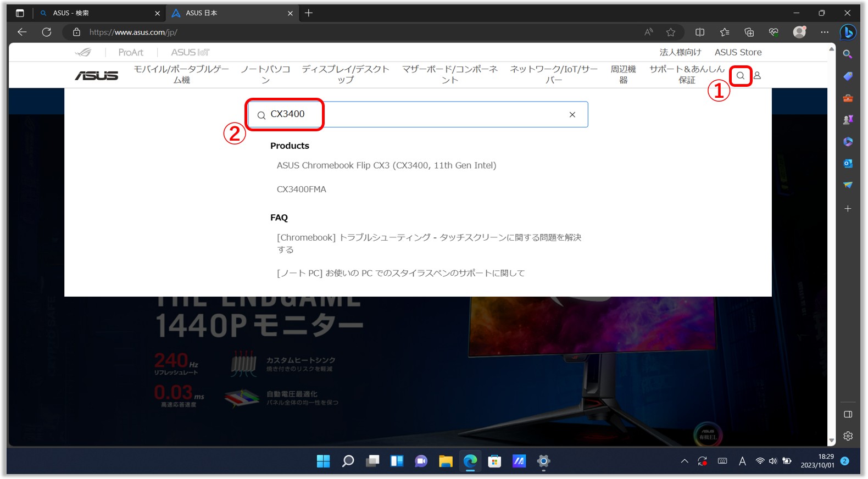This screenshot has height=479, width=868.
Task: Open the sidebar tools briefcase icon
Action: pyautogui.click(x=848, y=98)
